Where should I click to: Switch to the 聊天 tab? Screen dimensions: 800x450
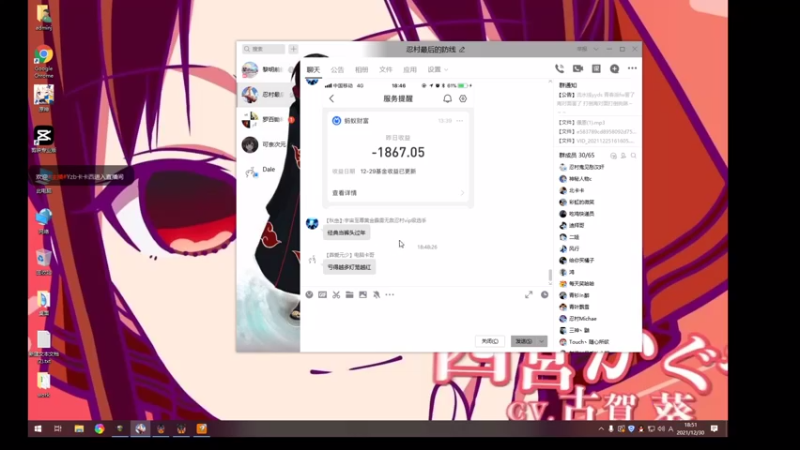[x=313, y=69]
